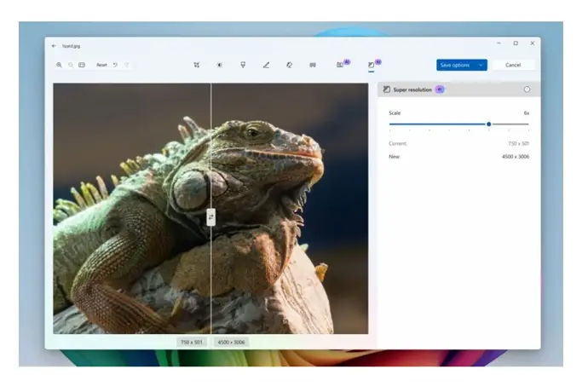
Task: Zoom out using the magnifier minus icon
Action: click(71, 65)
